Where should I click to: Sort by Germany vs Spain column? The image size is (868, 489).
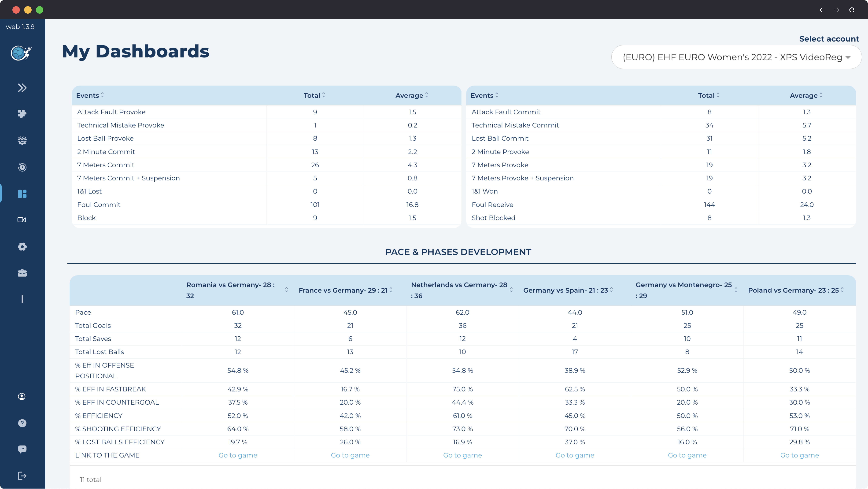(611, 290)
